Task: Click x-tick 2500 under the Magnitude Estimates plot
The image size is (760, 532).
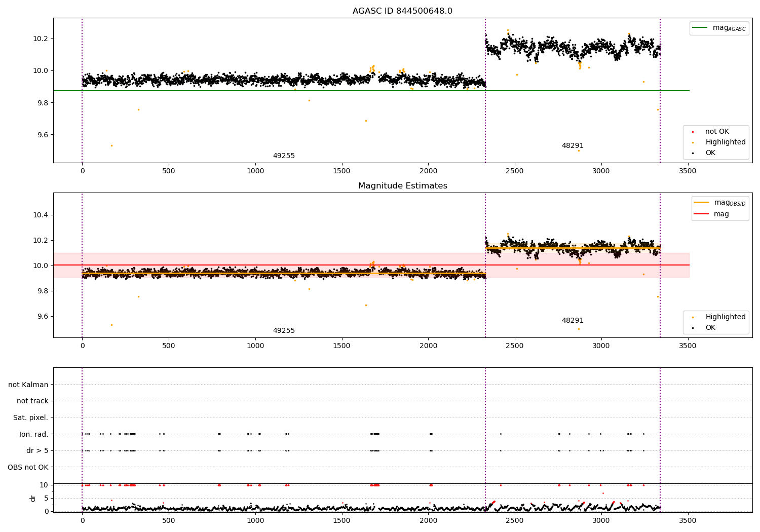Action: tap(515, 346)
